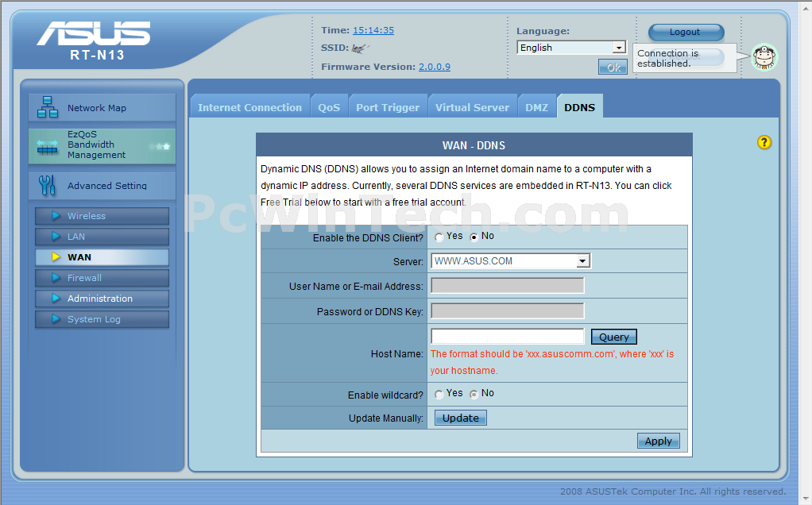Select No for Enable the DDNS Client

474,237
